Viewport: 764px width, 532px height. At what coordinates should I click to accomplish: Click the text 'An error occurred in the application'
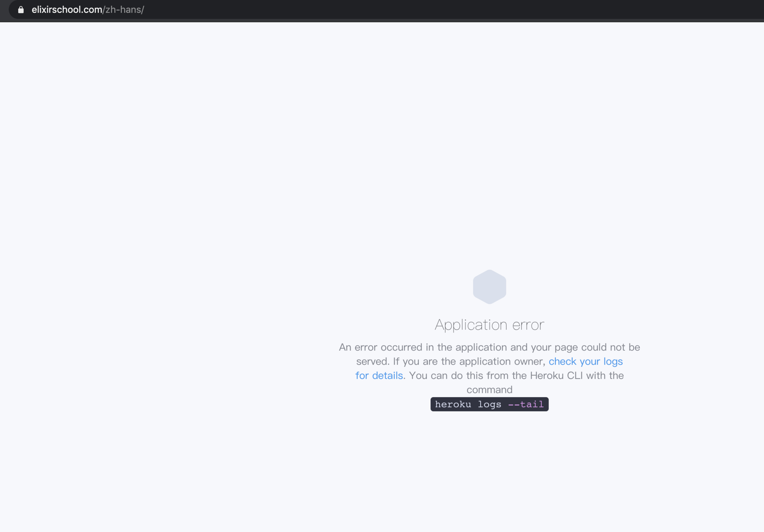click(x=423, y=347)
